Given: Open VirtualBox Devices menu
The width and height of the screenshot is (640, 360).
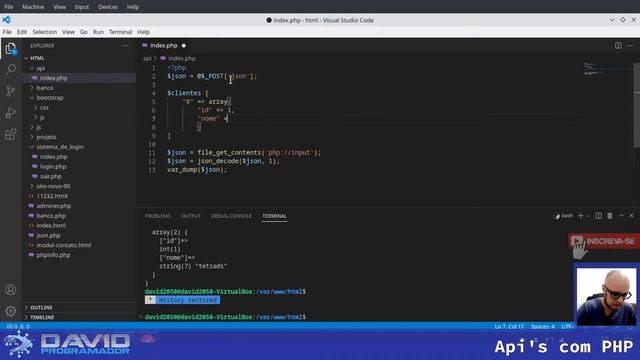Looking at the screenshot, I should click(x=108, y=7).
